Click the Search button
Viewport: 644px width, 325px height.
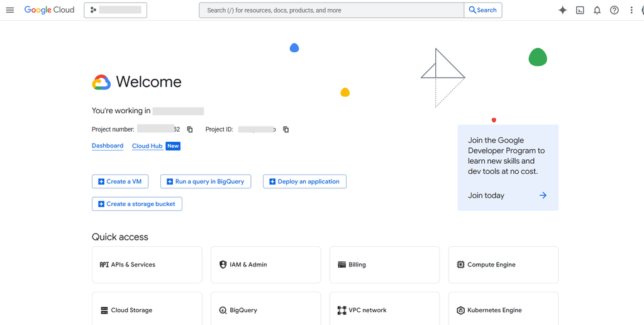pyautogui.click(x=483, y=10)
